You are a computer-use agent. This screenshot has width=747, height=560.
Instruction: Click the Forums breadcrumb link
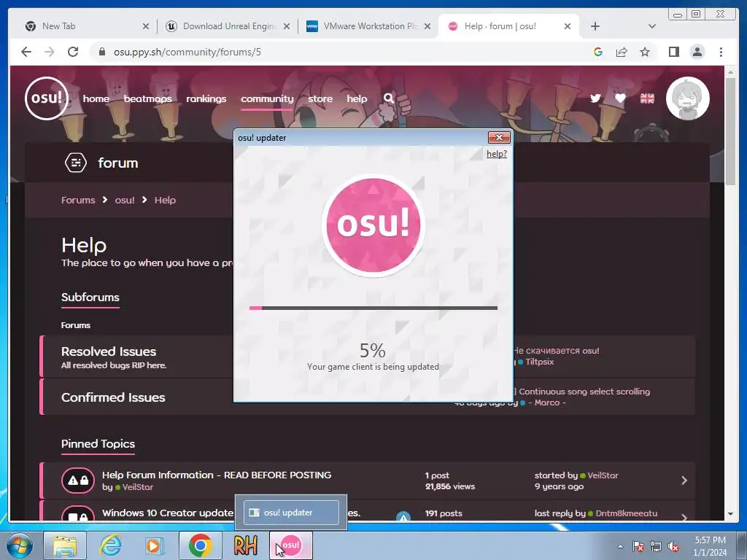(78, 200)
